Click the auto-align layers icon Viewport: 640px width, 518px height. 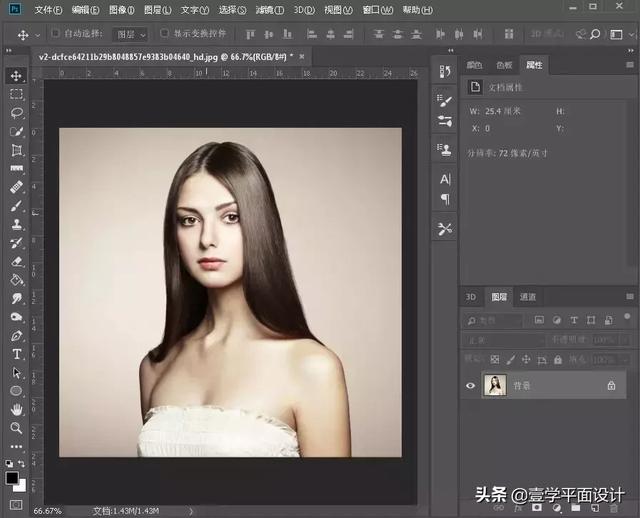(x=509, y=34)
